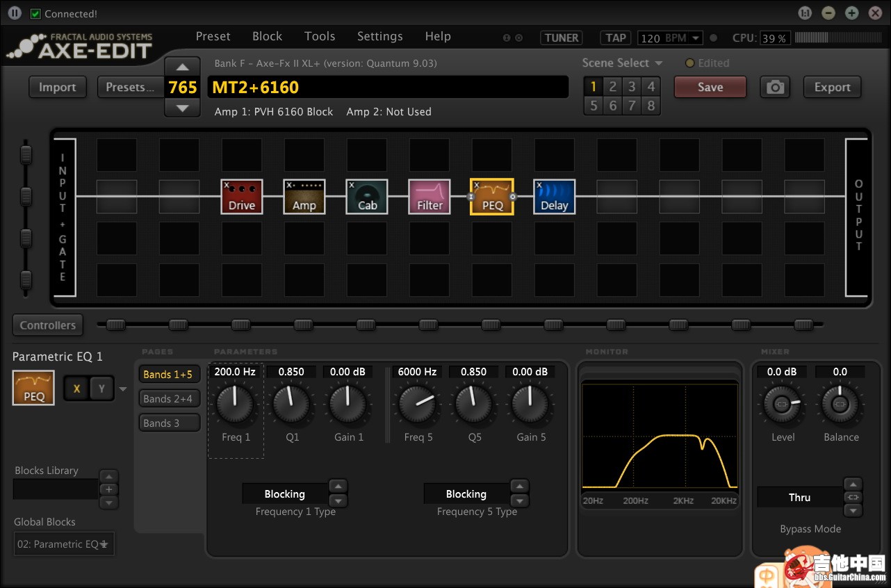Open the Preset menu
Viewport: 891px width, 588px height.
213,36
